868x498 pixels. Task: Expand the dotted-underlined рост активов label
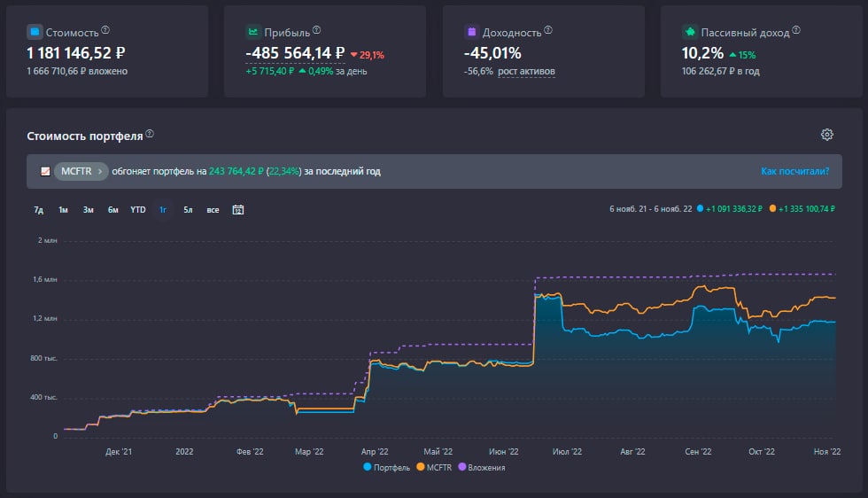(526, 71)
